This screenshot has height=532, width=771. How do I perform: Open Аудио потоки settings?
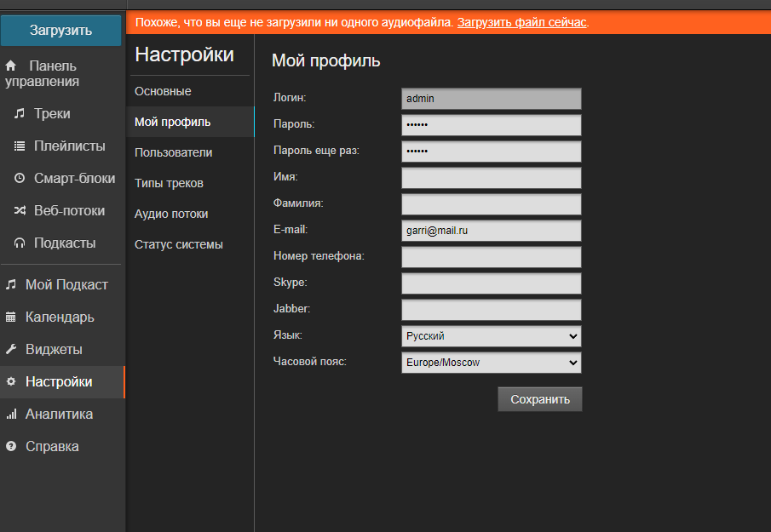tap(190, 214)
